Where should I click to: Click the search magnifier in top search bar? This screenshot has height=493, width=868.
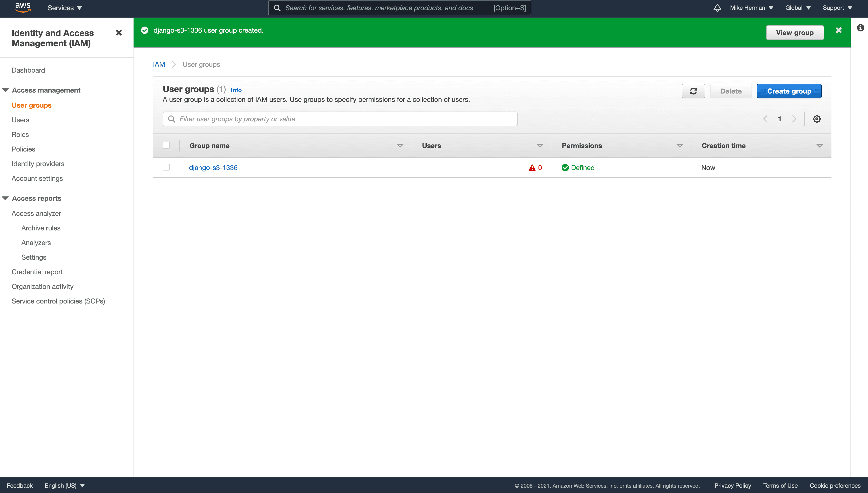[277, 8]
